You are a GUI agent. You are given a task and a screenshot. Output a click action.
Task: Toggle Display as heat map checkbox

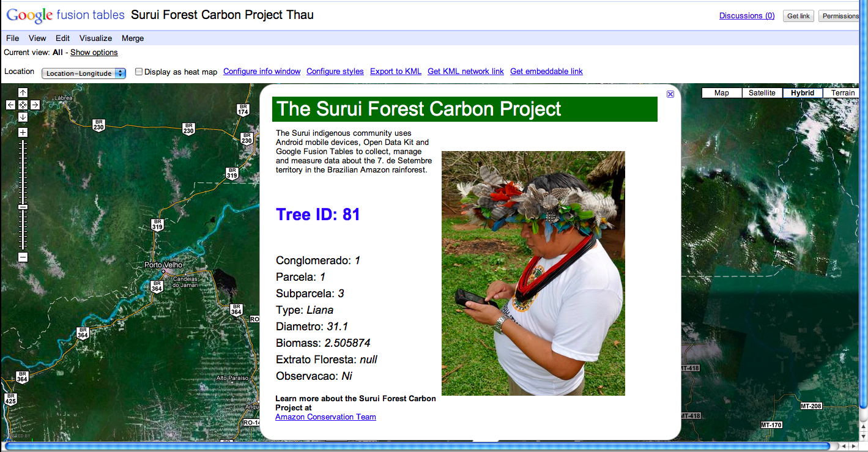139,72
